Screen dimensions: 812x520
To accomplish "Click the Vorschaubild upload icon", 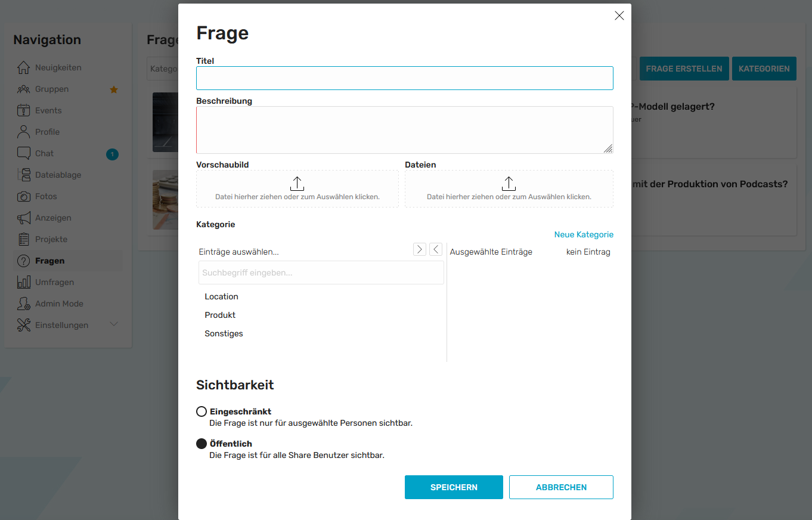I will tap(297, 184).
